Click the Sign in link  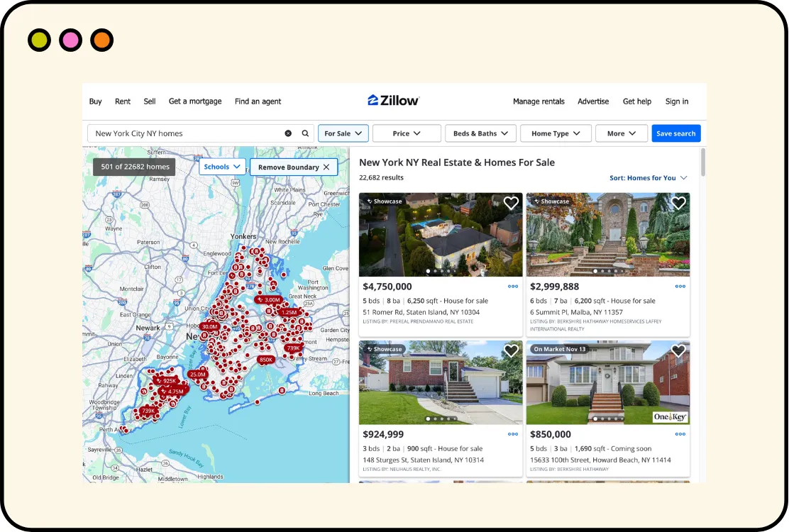tap(676, 101)
